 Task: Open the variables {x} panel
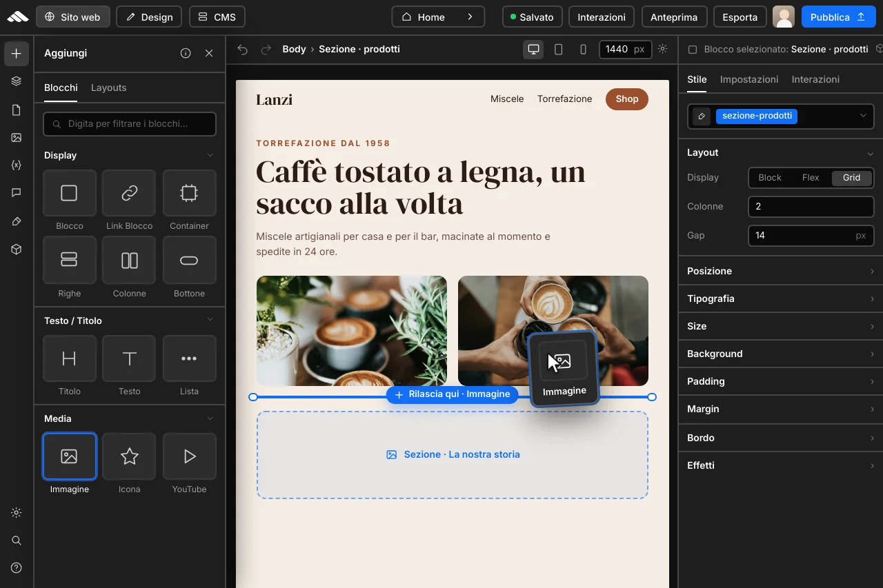17,165
